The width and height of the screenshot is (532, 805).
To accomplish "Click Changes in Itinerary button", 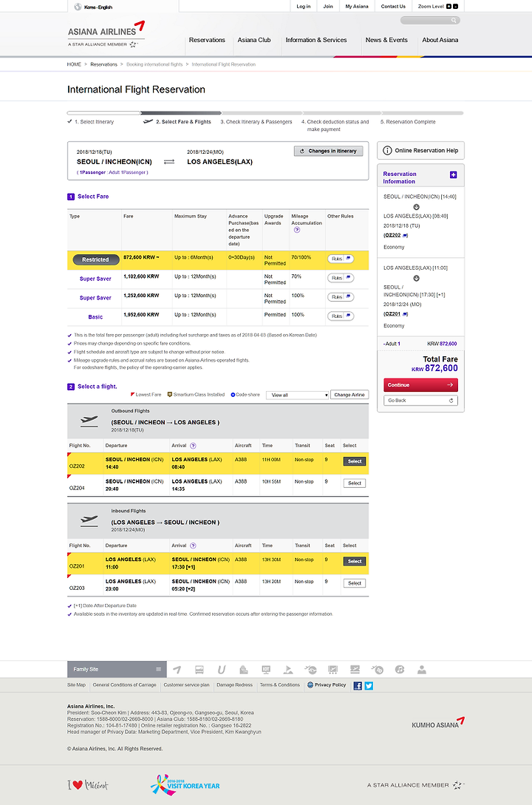I will [x=328, y=151].
